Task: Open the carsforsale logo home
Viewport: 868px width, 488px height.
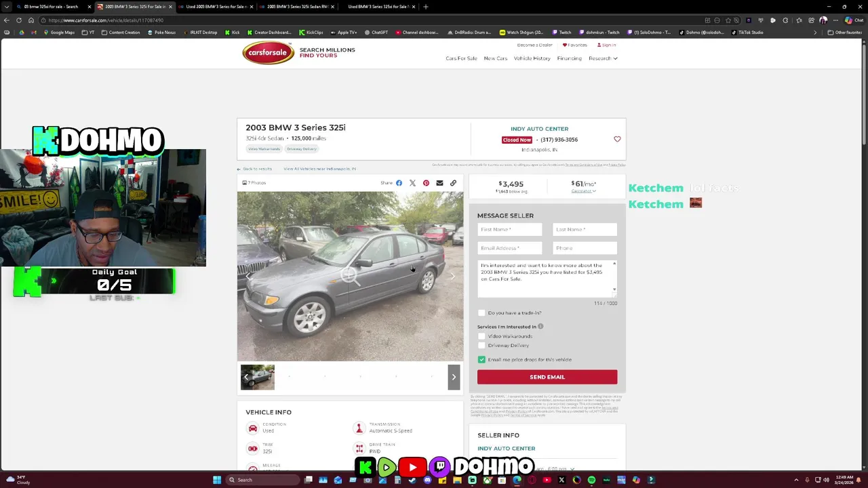Action: click(269, 52)
